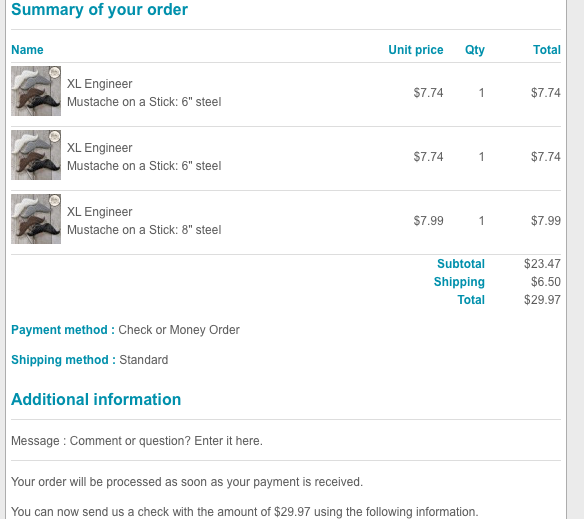Screen dimensions: 584x519
Task: Select first XL Engineer product name
Action: pos(99,84)
